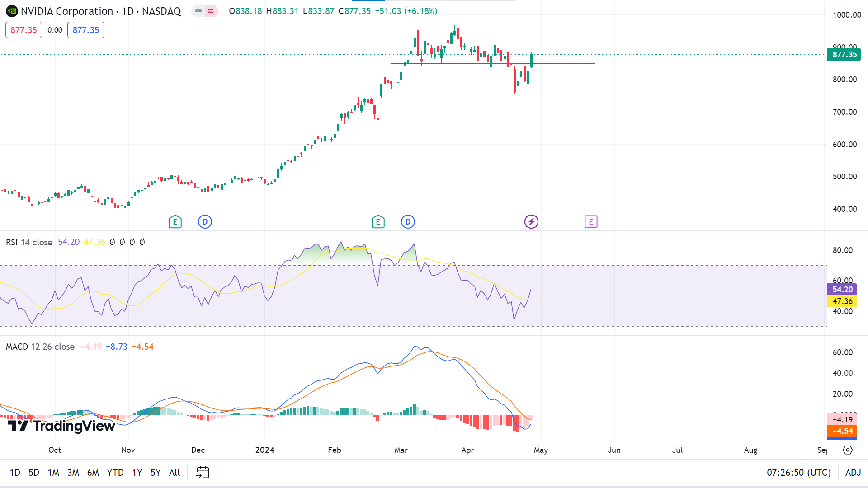Click the RSI 14 close indicator legend
Image resolution: width=868 pixels, height=488 pixels.
click(x=29, y=242)
